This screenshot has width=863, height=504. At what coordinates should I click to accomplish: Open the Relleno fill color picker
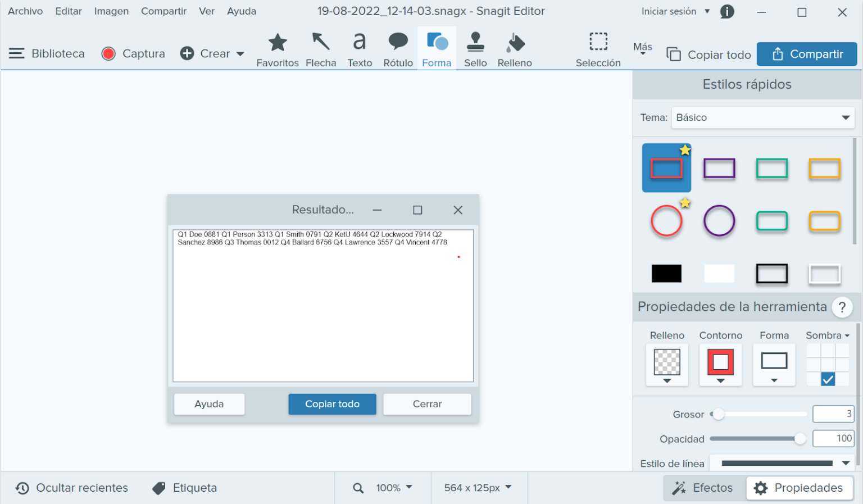[667, 365]
